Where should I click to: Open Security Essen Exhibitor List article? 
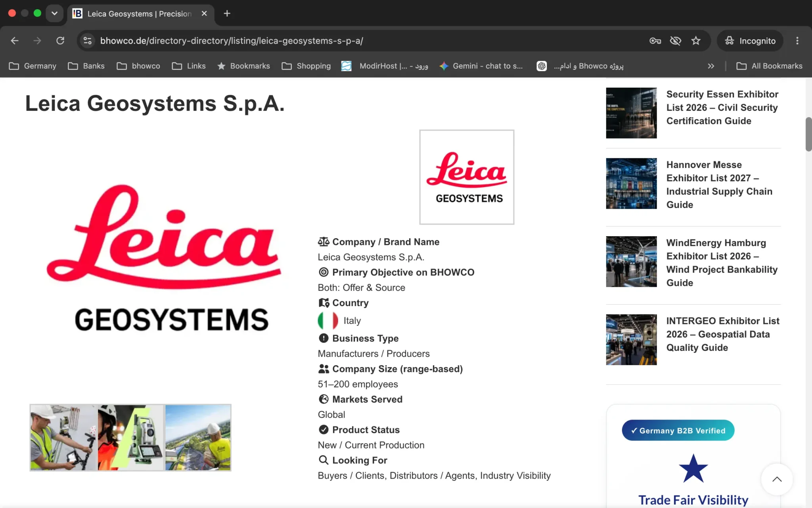(x=722, y=108)
